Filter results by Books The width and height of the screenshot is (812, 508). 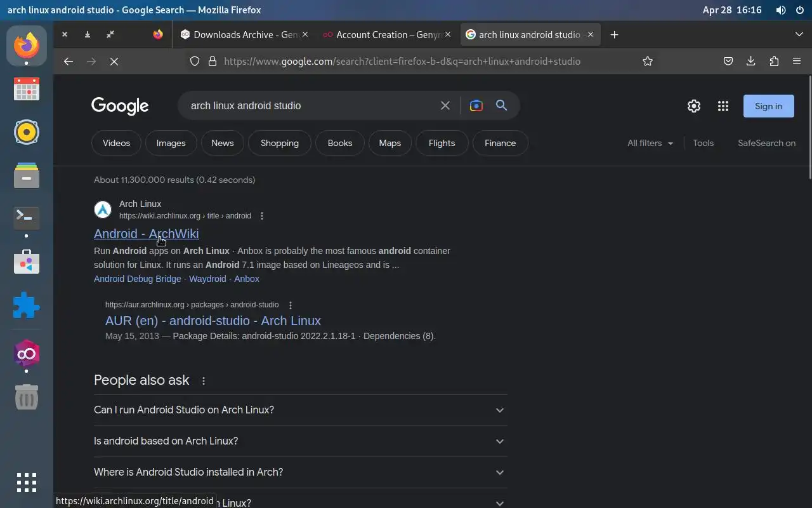tap(340, 143)
